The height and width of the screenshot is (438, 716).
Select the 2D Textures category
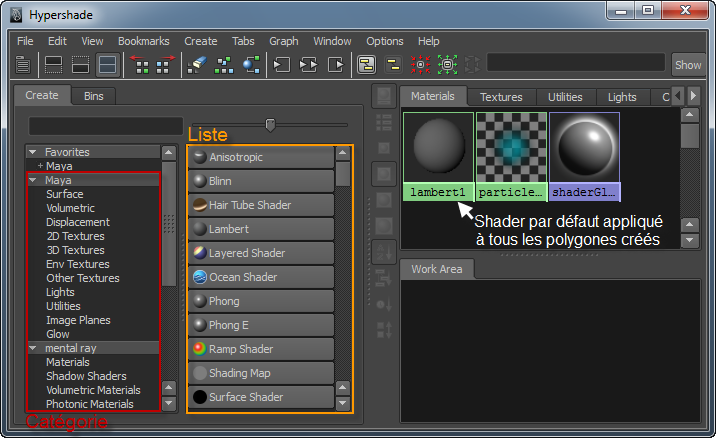click(x=75, y=236)
